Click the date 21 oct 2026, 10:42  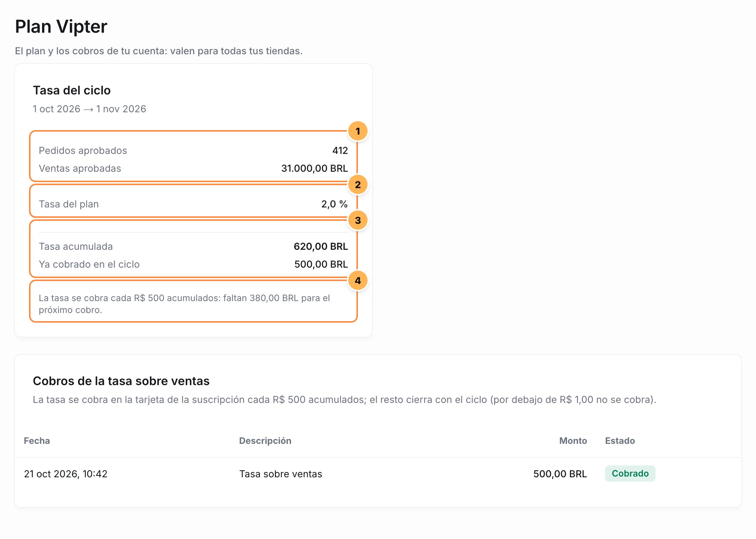coord(66,474)
